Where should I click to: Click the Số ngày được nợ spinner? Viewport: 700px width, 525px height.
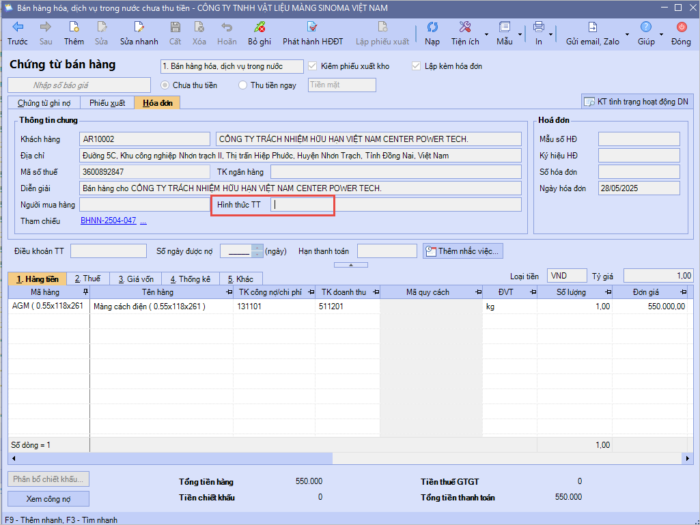click(x=258, y=250)
